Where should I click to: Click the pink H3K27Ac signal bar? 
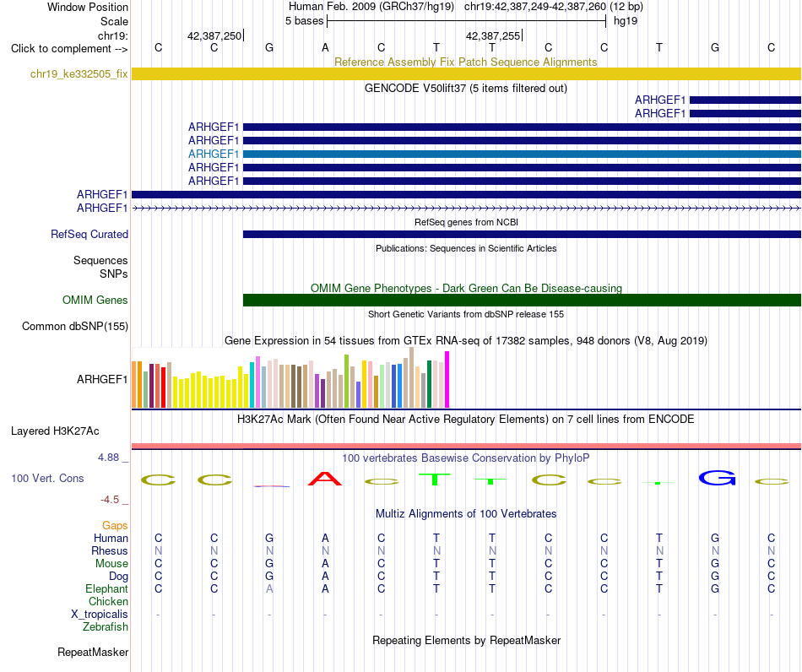pos(466,447)
